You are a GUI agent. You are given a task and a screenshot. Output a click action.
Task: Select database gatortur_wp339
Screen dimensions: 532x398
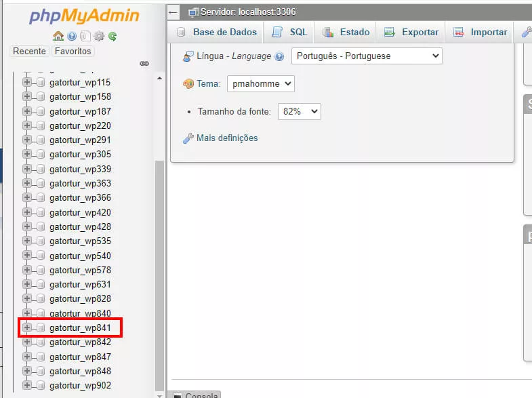[80, 169]
